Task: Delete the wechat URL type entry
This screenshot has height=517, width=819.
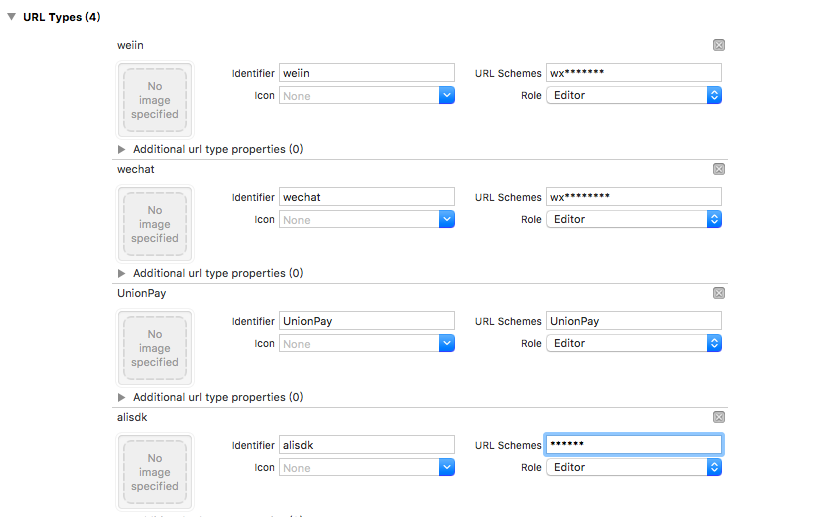Action: [x=718, y=169]
